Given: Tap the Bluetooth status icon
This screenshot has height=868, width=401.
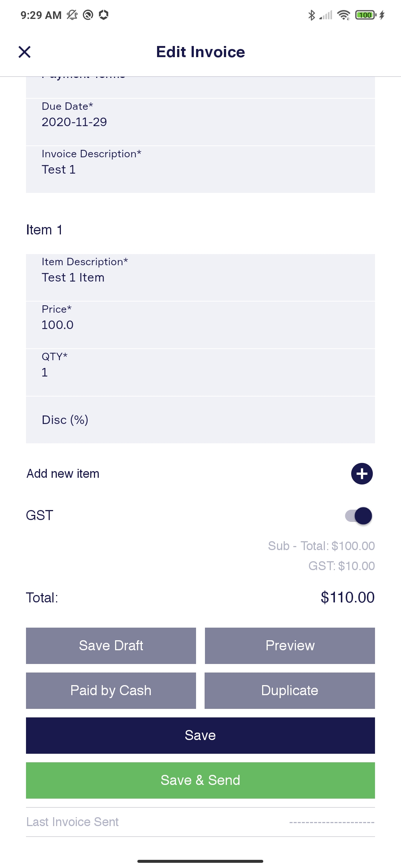Looking at the screenshot, I should (312, 15).
